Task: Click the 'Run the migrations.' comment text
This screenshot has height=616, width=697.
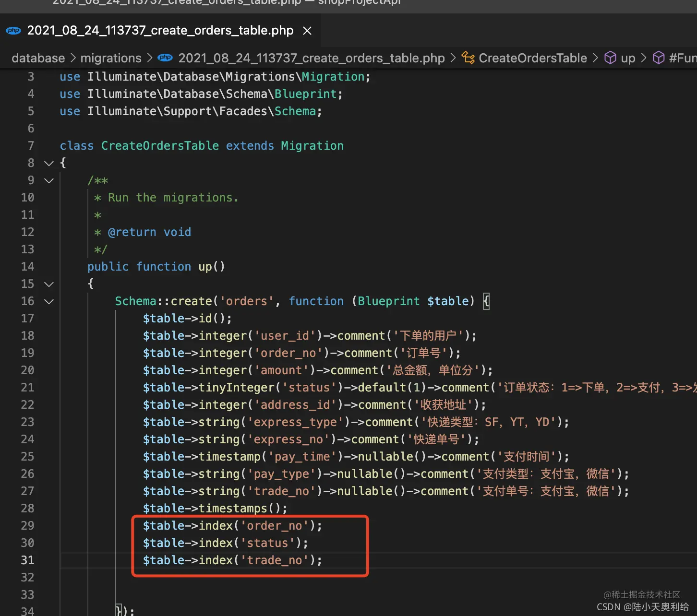Action: 173,198
